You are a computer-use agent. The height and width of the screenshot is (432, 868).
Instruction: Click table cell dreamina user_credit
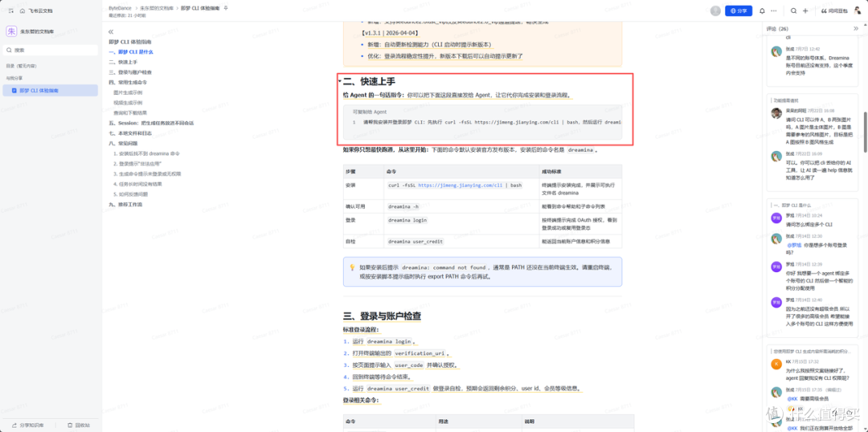416,242
